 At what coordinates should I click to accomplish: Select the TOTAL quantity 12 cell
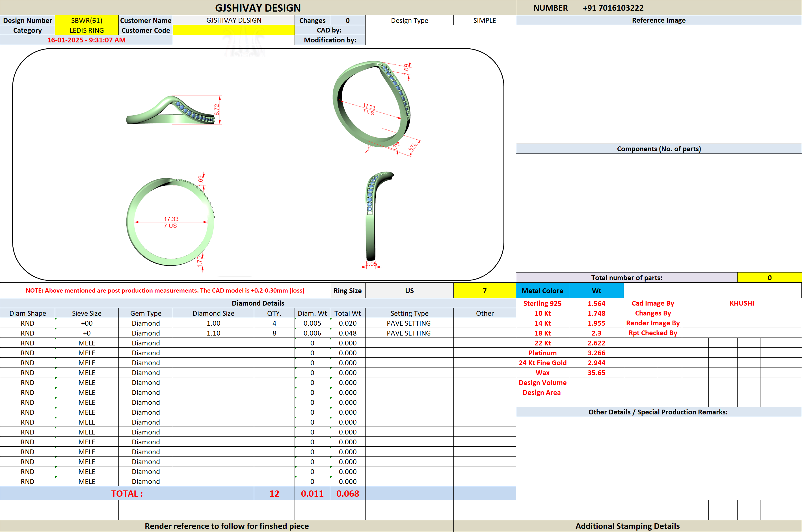[x=274, y=493]
